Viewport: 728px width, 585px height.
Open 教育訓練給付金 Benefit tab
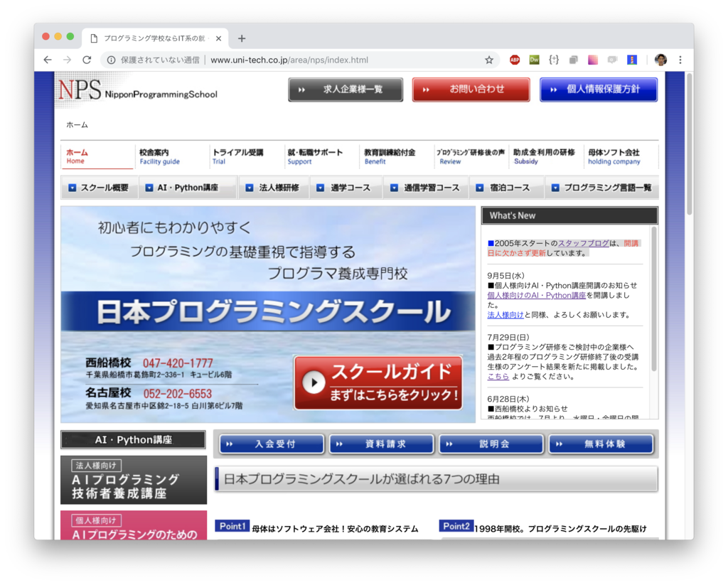(x=395, y=156)
